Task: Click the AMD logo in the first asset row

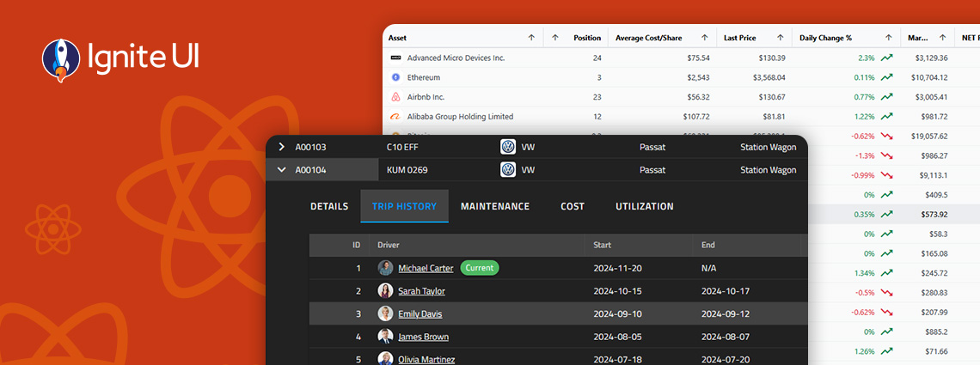Action: tap(395, 58)
